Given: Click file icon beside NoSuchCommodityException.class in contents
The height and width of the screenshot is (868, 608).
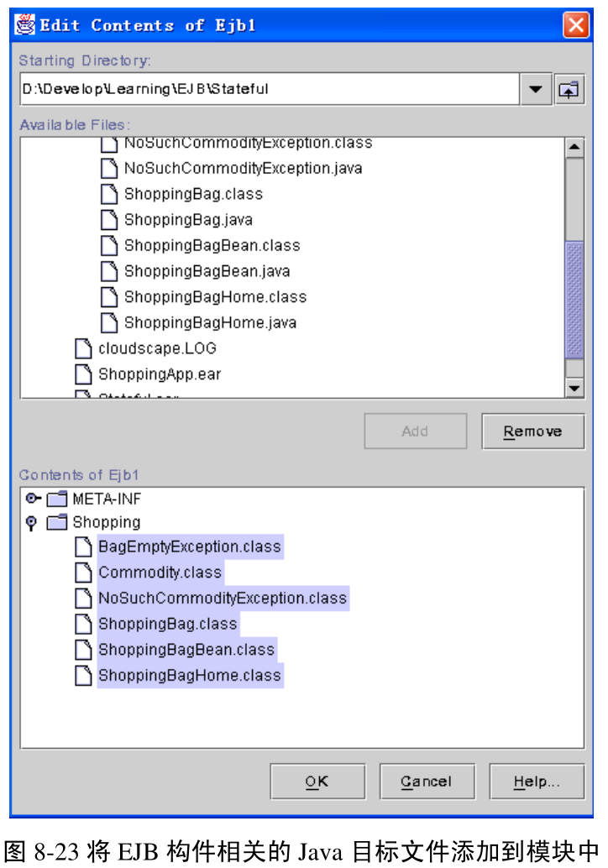Looking at the screenshot, I should [x=83, y=599].
